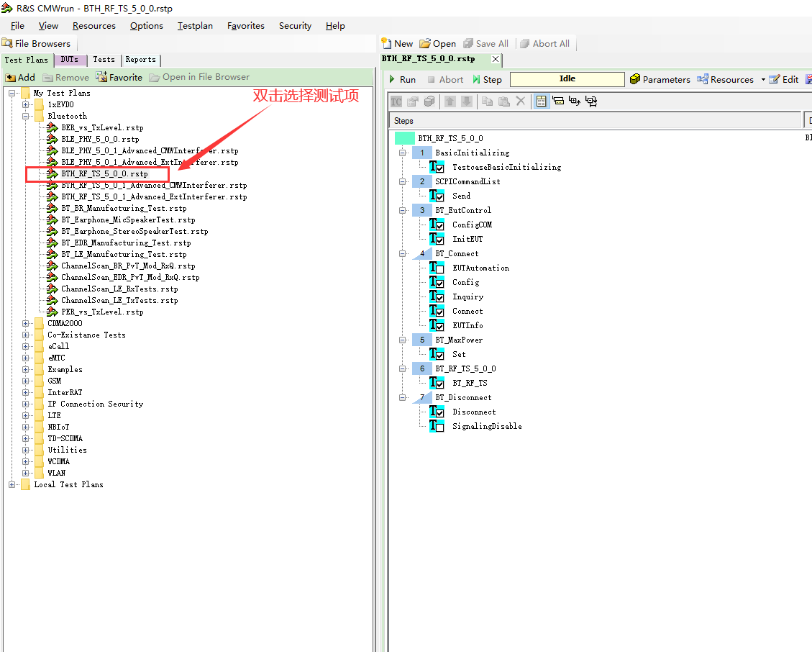This screenshot has width=812, height=652.
Task: Collapse step 4 BT_Connect
Action: click(402, 253)
